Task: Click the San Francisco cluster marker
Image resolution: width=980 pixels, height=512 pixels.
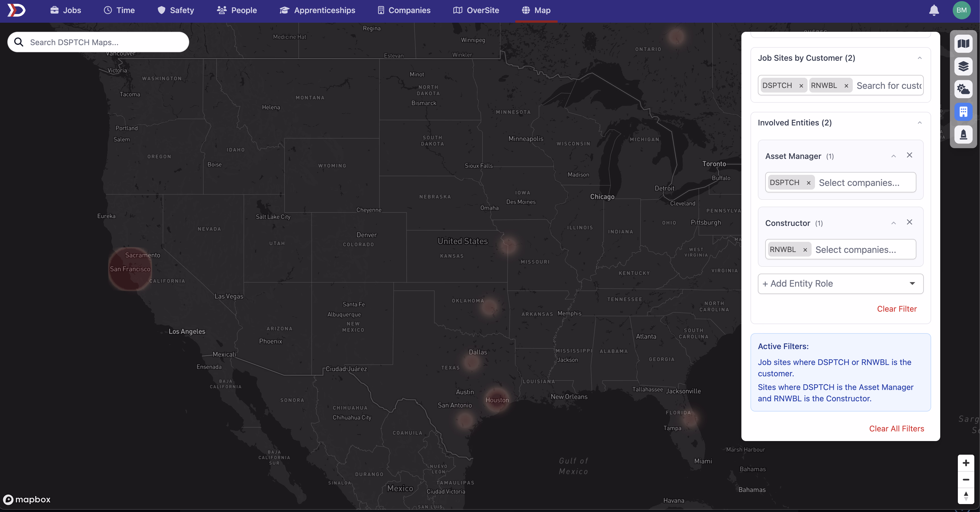Action: tap(130, 269)
